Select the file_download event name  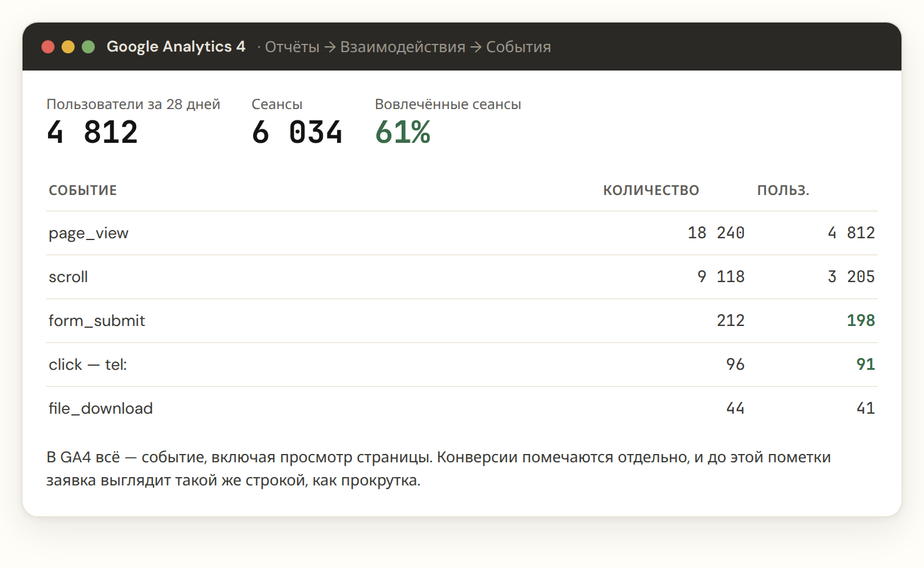101,408
